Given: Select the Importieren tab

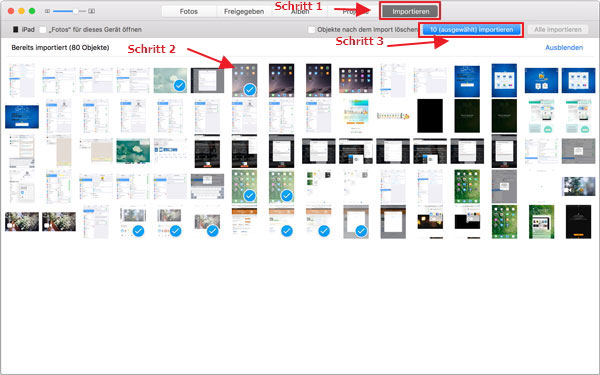Looking at the screenshot, I should pos(410,11).
